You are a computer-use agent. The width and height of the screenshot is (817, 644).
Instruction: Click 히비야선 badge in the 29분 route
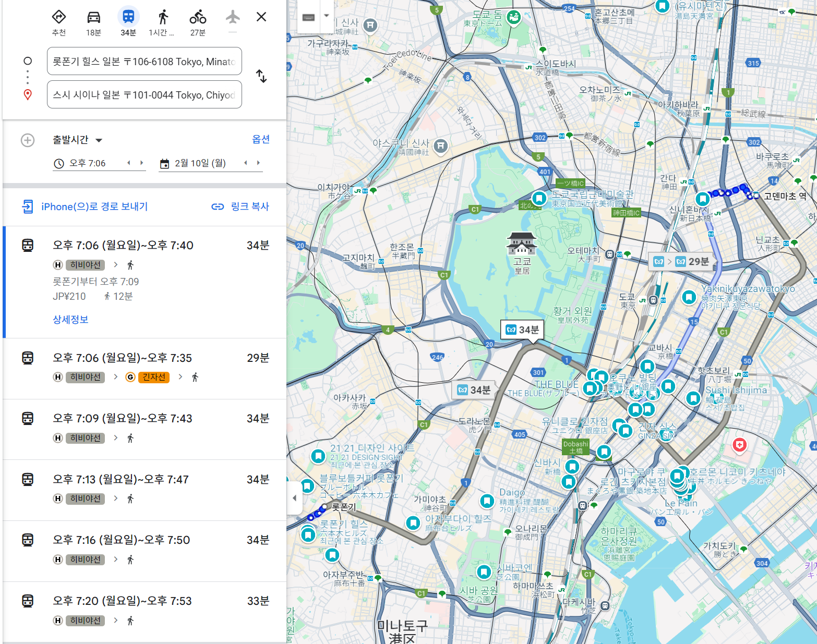tap(86, 377)
